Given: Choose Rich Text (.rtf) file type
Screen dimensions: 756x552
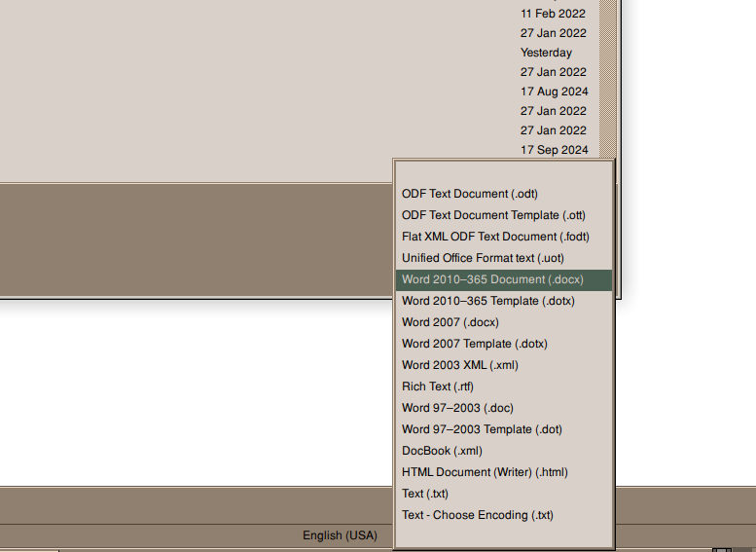Looking at the screenshot, I should 504,386.
